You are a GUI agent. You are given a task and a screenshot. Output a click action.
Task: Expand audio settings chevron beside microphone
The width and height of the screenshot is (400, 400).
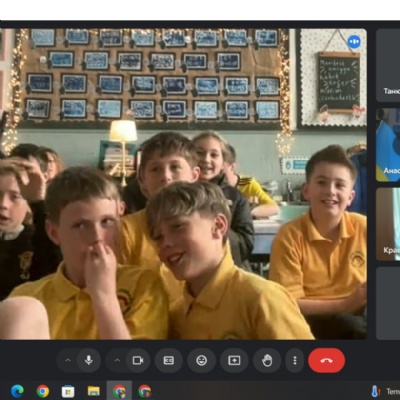coord(68,360)
